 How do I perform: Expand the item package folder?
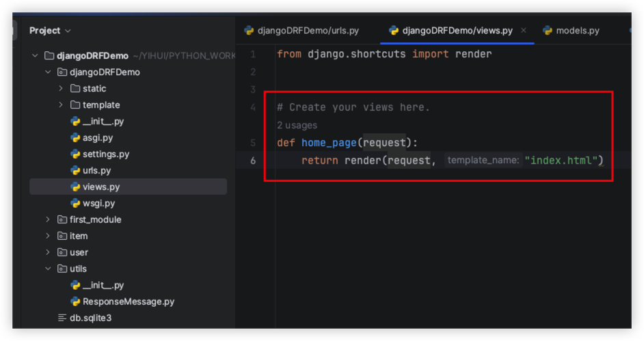(x=48, y=236)
